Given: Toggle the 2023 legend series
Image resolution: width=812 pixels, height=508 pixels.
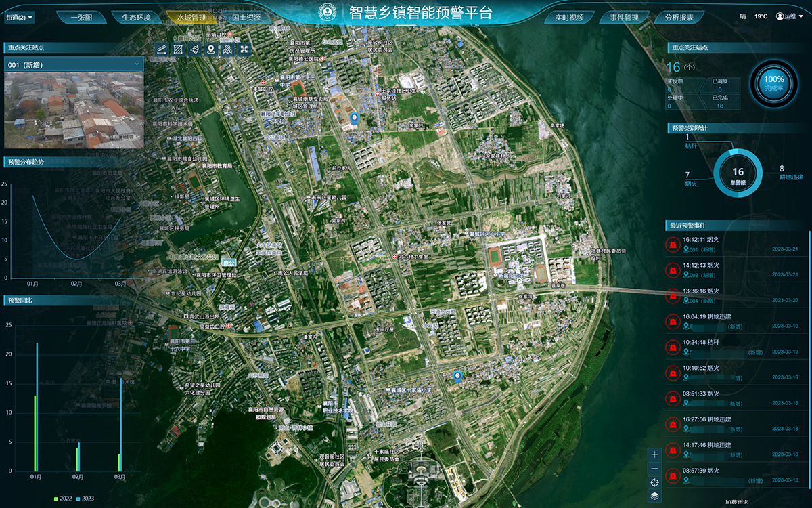Looking at the screenshot, I should tap(85, 499).
